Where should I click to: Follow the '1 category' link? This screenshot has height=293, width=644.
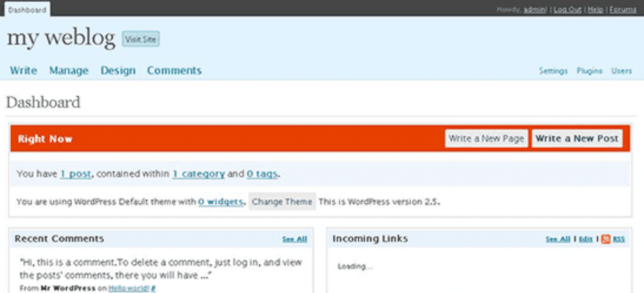(x=198, y=174)
